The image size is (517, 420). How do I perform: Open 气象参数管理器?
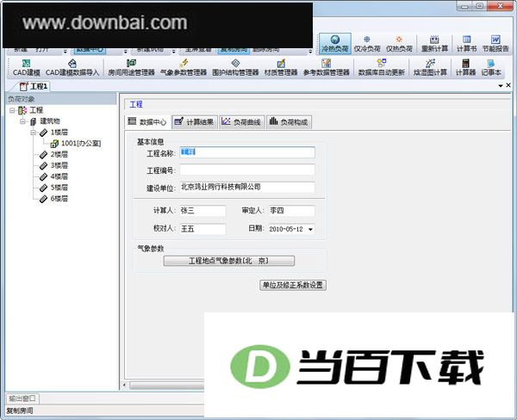point(184,67)
